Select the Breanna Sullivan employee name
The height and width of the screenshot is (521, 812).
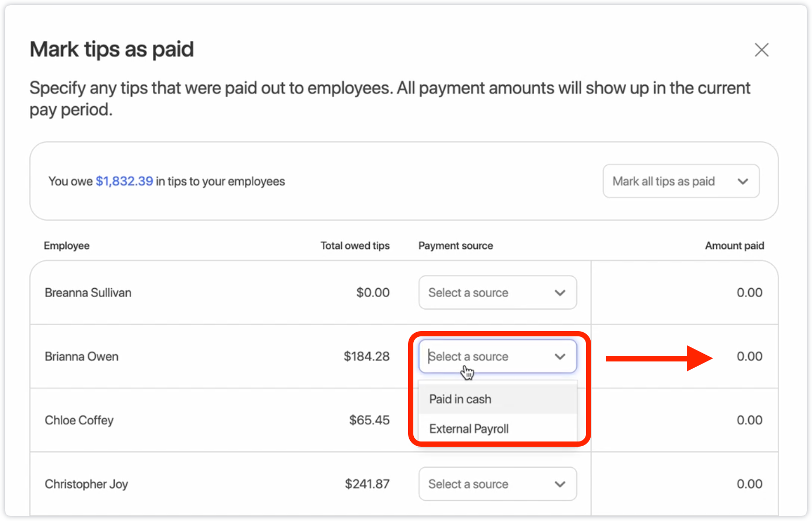(88, 293)
